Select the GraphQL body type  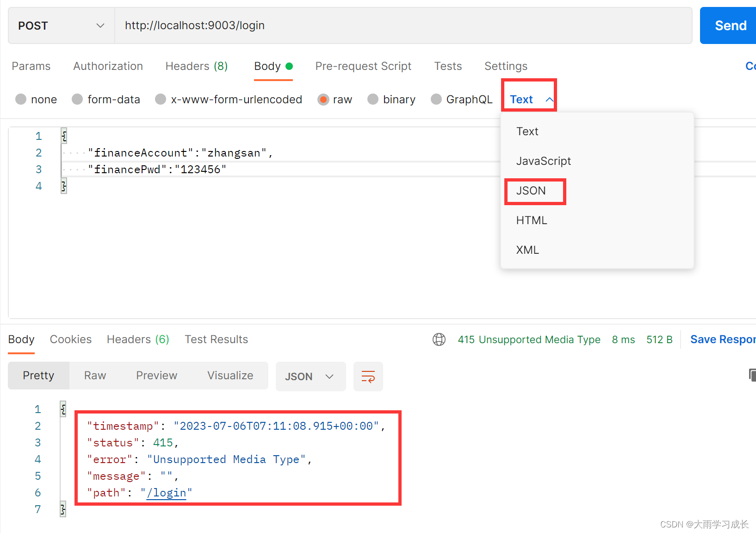461,99
